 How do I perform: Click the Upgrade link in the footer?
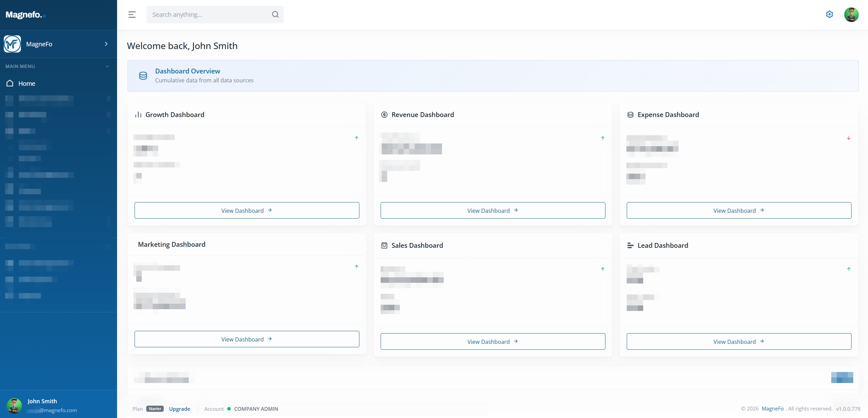point(180,409)
